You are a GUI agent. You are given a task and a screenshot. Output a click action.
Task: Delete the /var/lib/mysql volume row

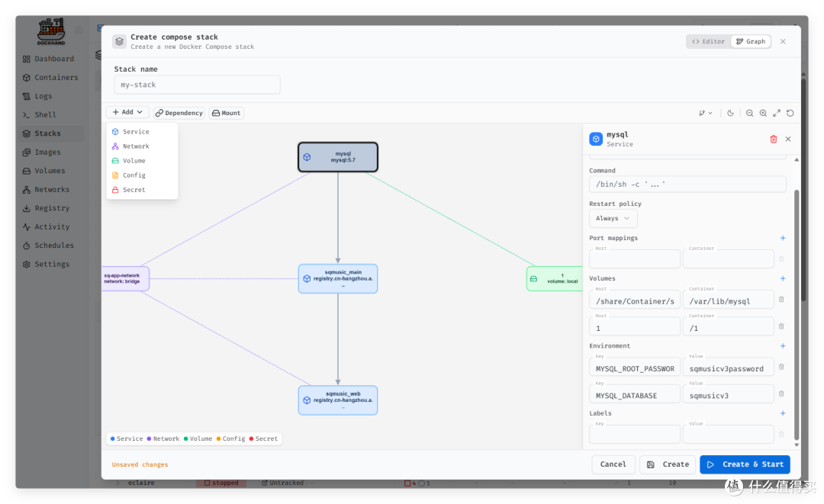click(781, 299)
